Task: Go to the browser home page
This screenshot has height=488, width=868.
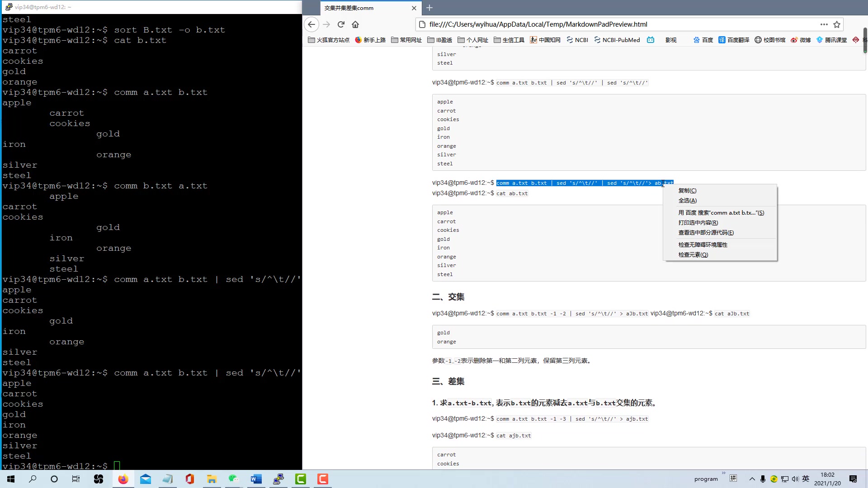Action: pos(355,24)
